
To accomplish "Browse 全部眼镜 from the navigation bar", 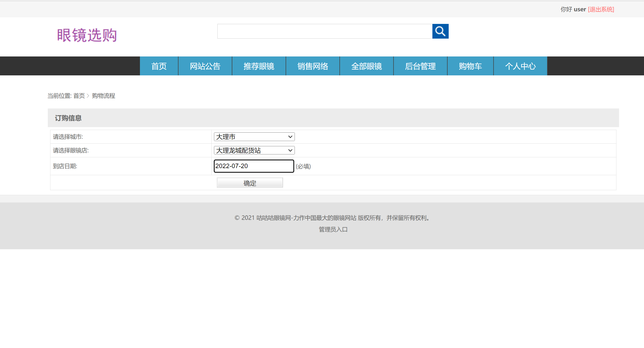I will [x=366, y=66].
